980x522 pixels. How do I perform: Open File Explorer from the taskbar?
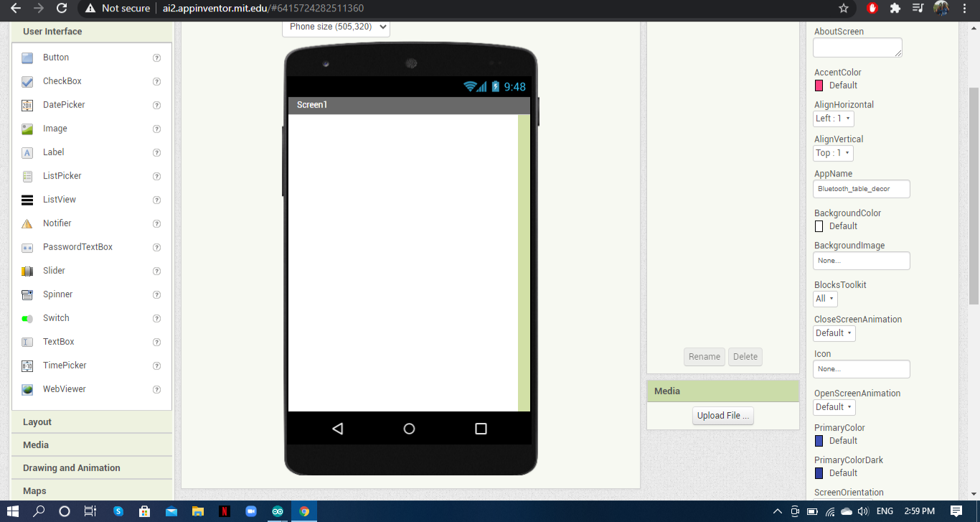pyautogui.click(x=198, y=511)
